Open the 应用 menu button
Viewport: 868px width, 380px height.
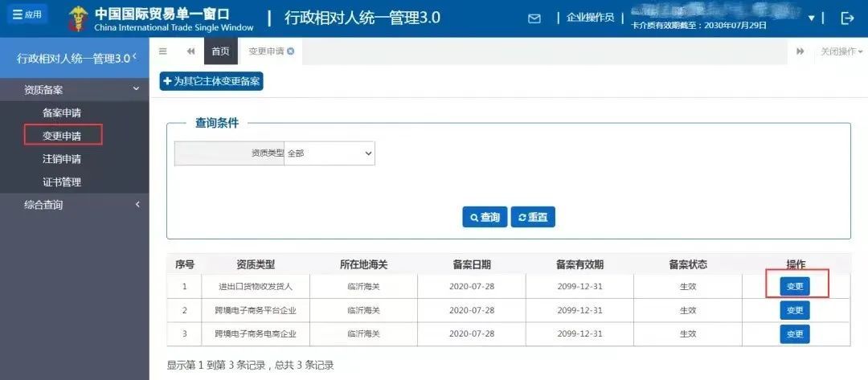tap(27, 14)
